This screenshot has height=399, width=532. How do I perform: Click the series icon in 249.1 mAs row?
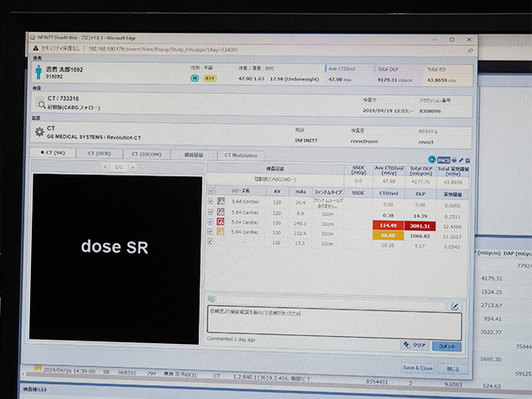click(x=221, y=223)
